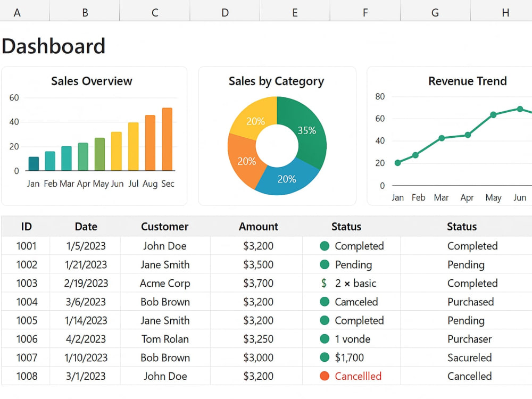Image resolution: width=532 pixels, height=399 pixels.
Task: Click the blue 20% donut segment
Action: (287, 179)
